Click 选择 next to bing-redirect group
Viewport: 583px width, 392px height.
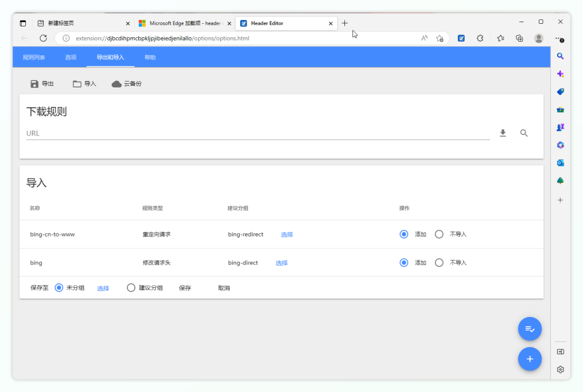click(x=287, y=234)
